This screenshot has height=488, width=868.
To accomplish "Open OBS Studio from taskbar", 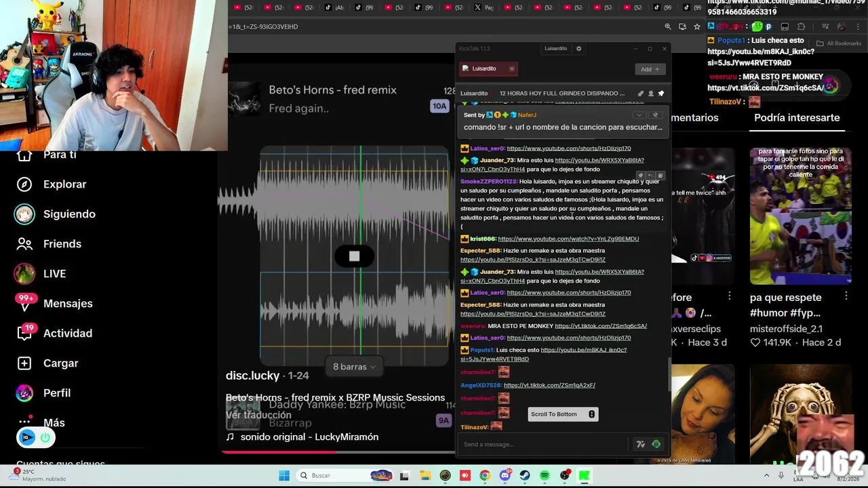I will 565,476.
